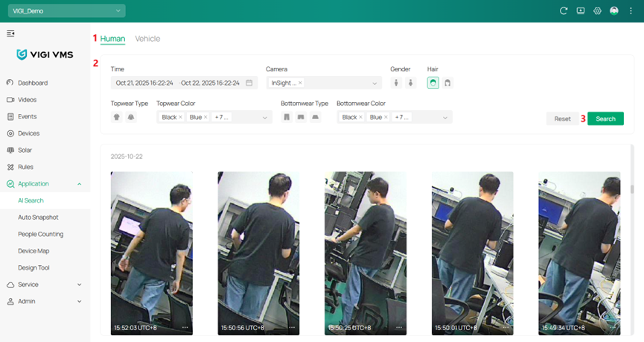
Task: Toggle the long hair filter
Action: pyautogui.click(x=447, y=83)
